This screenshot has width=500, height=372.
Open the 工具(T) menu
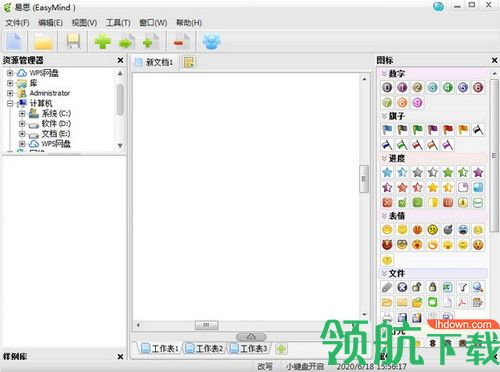coord(118,23)
